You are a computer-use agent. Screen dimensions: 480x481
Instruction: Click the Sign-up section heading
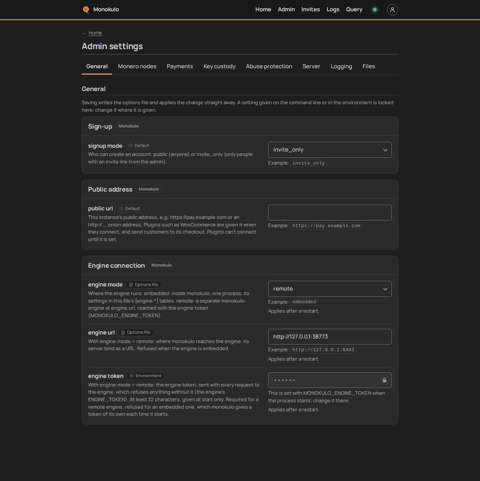(100, 126)
